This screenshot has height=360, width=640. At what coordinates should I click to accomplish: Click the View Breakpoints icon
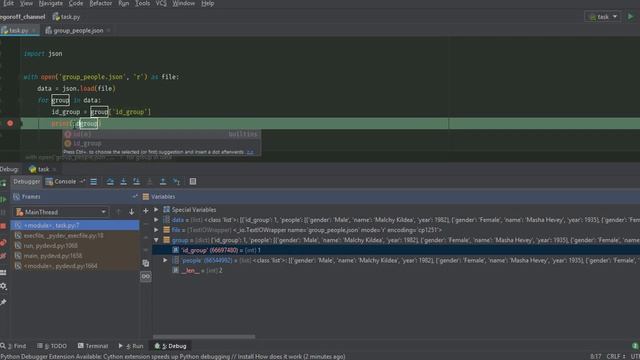coord(3,243)
